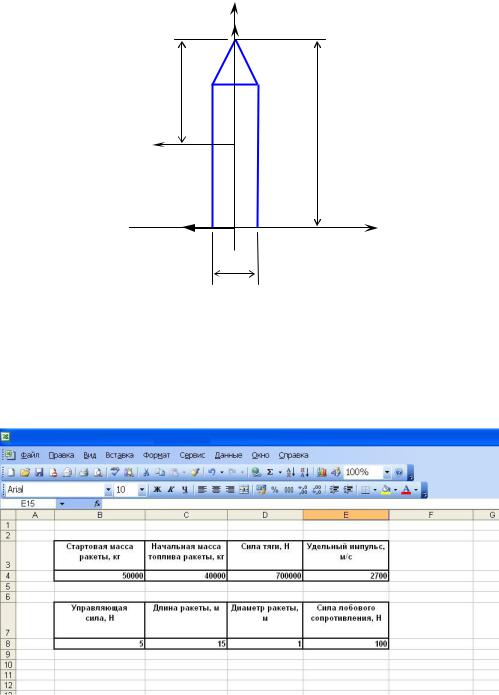Run the Spelling check icon

115,472
